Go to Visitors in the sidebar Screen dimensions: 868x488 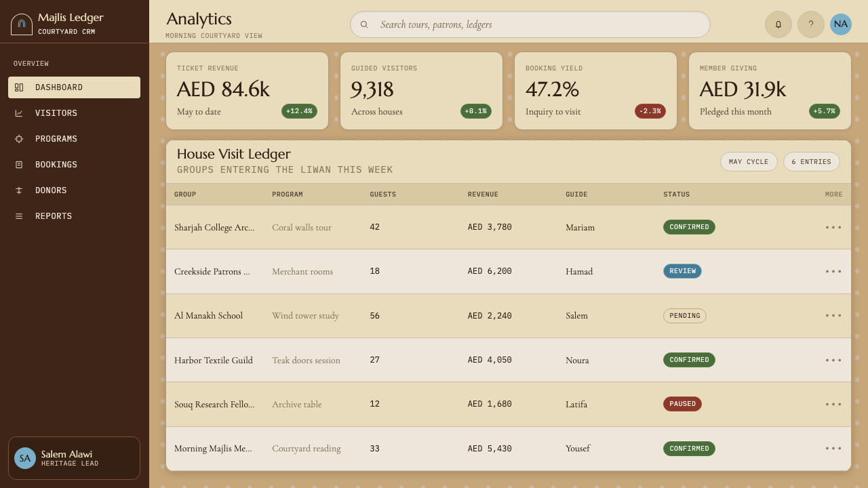pos(74,113)
